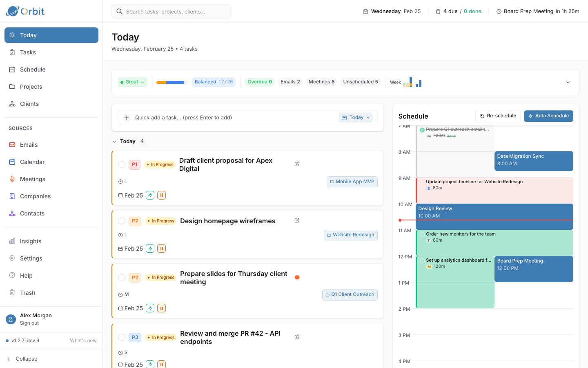This screenshot has height=368, width=588.
Task: Switch to the Schedule section
Action: point(33,69)
